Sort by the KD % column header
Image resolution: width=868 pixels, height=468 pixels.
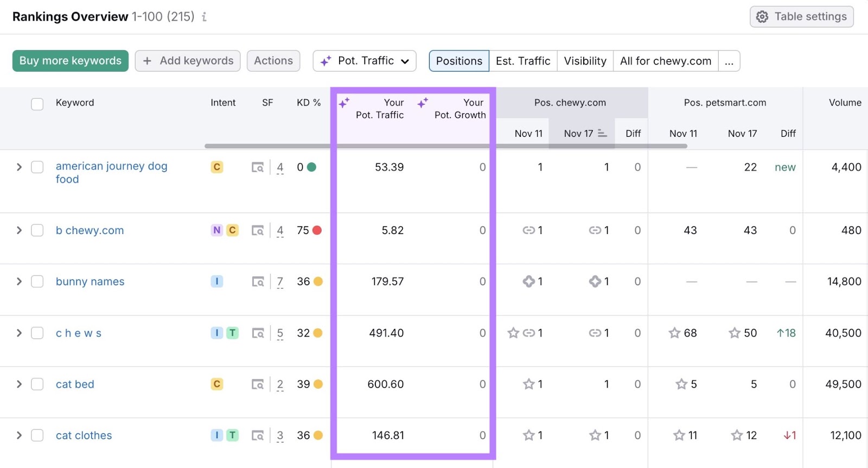309,103
